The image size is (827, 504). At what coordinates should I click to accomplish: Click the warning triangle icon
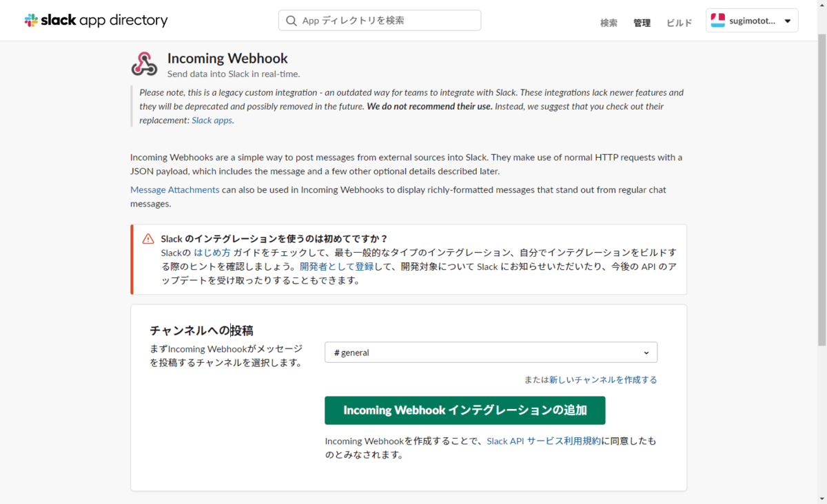coord(148,239)
